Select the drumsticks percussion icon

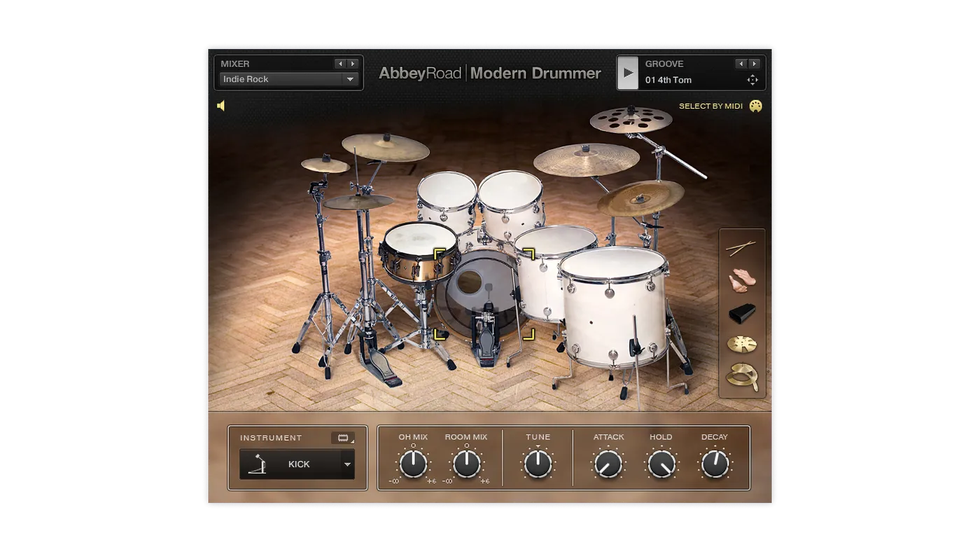(741, 248)
